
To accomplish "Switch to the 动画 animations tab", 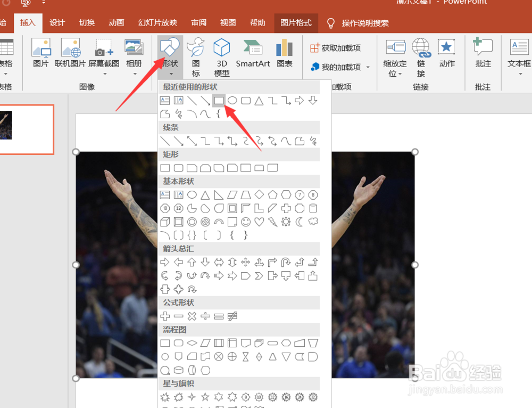I will [117, 23].
